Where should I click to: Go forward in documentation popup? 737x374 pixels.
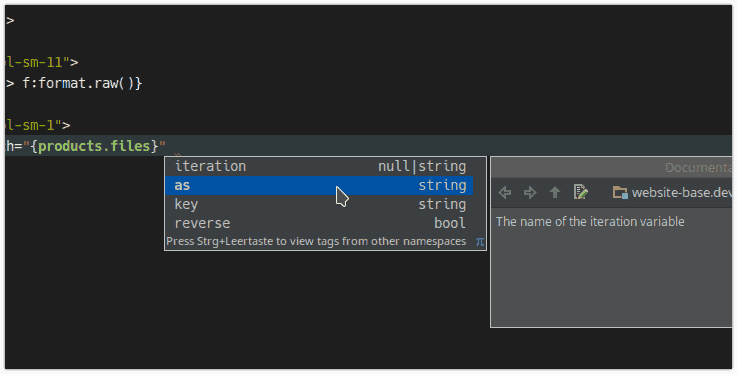click(530, 193)
